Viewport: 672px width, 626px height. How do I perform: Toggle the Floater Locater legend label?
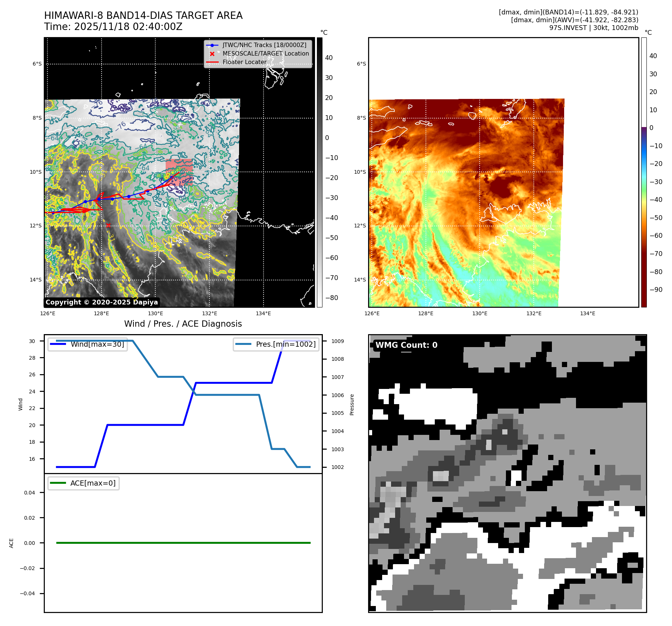tap(244, 62)
